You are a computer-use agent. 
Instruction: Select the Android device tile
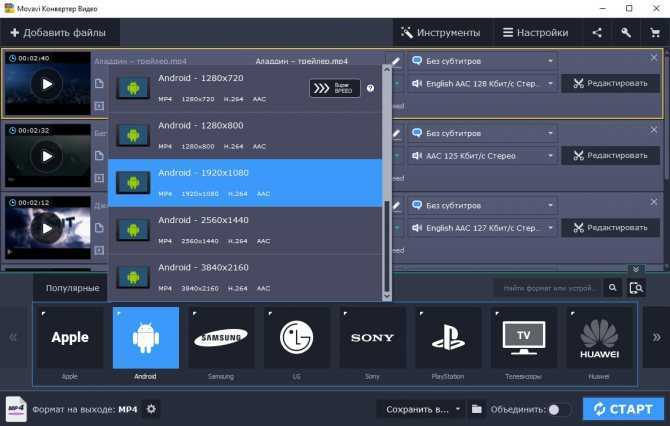coord(146,337)
